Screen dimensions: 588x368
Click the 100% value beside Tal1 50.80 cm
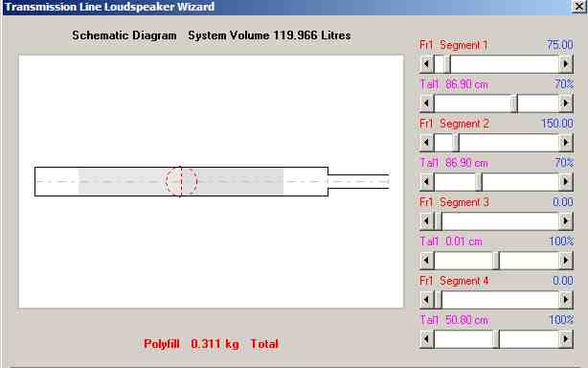click(x=561, y=320)
